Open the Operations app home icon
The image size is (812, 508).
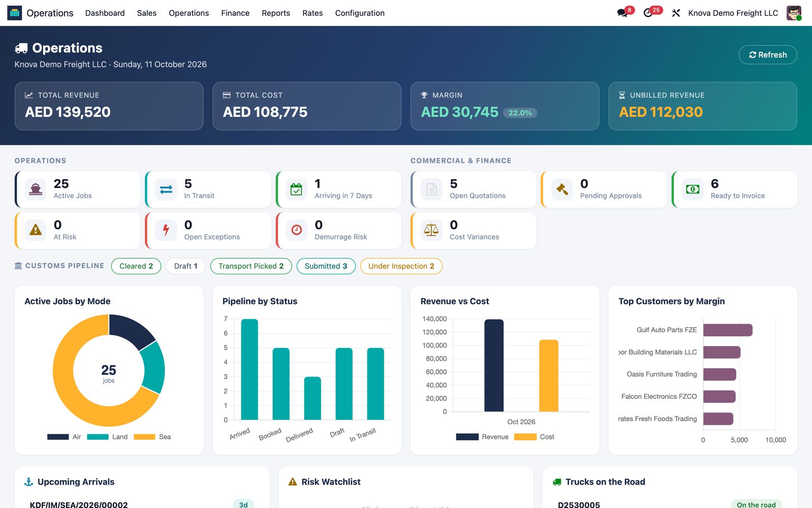[15, 13]
